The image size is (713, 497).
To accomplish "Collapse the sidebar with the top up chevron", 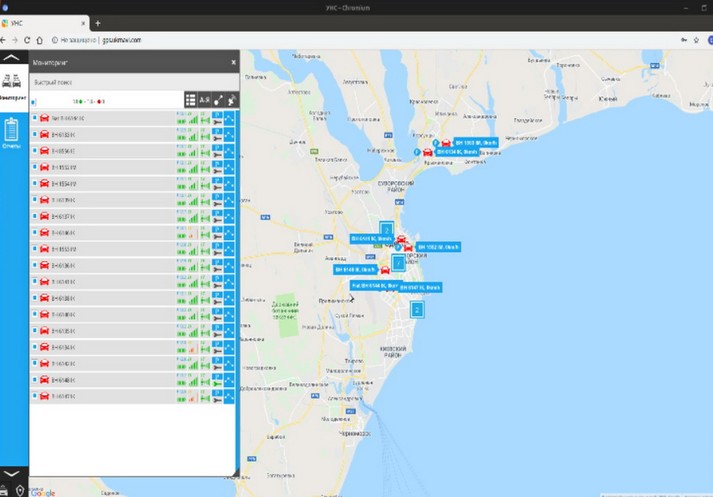I will point(13,59).
